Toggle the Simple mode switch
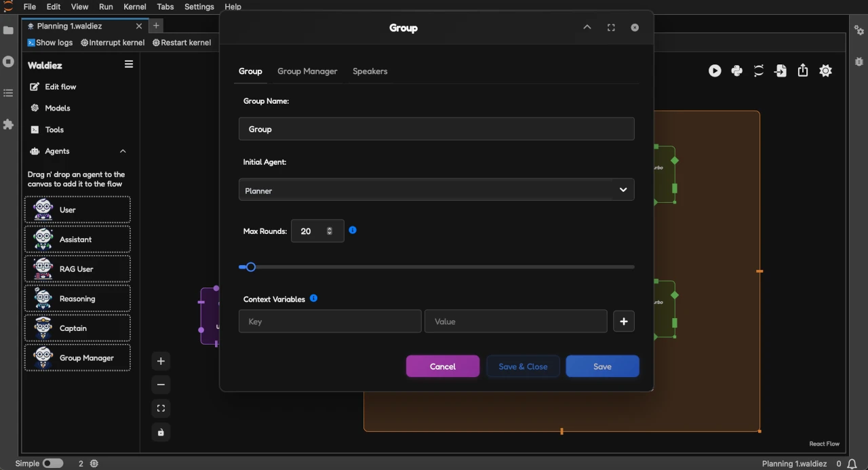868x470 pixels. 53,463
